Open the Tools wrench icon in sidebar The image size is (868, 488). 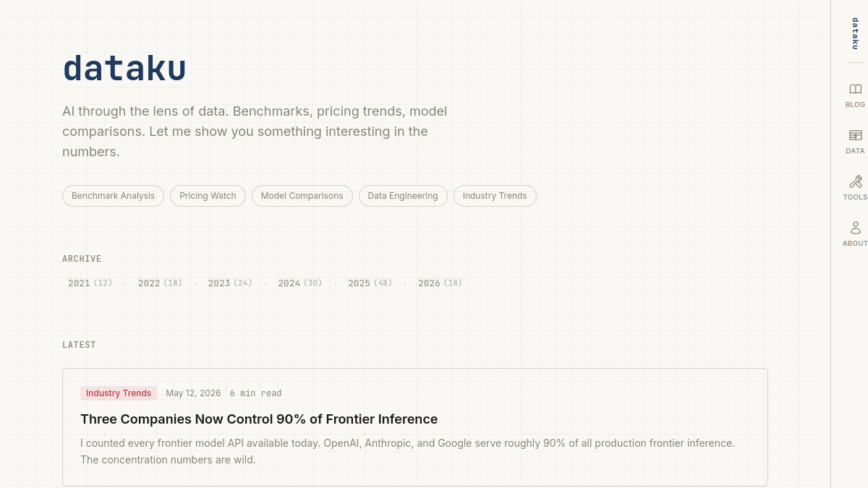tap(855, 181)
